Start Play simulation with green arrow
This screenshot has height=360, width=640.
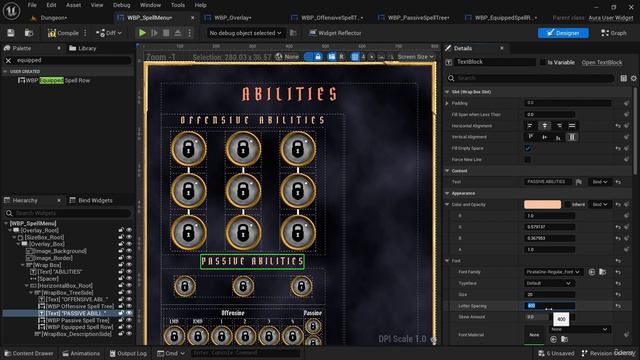click(142, 33)
